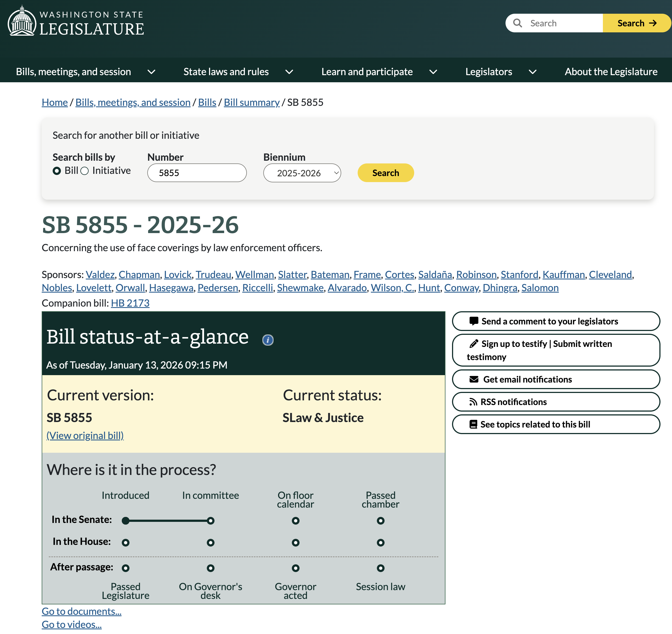Open sponsor Valdez link
The height and width of the screenshot is (634, 672).
pos(100,274)
